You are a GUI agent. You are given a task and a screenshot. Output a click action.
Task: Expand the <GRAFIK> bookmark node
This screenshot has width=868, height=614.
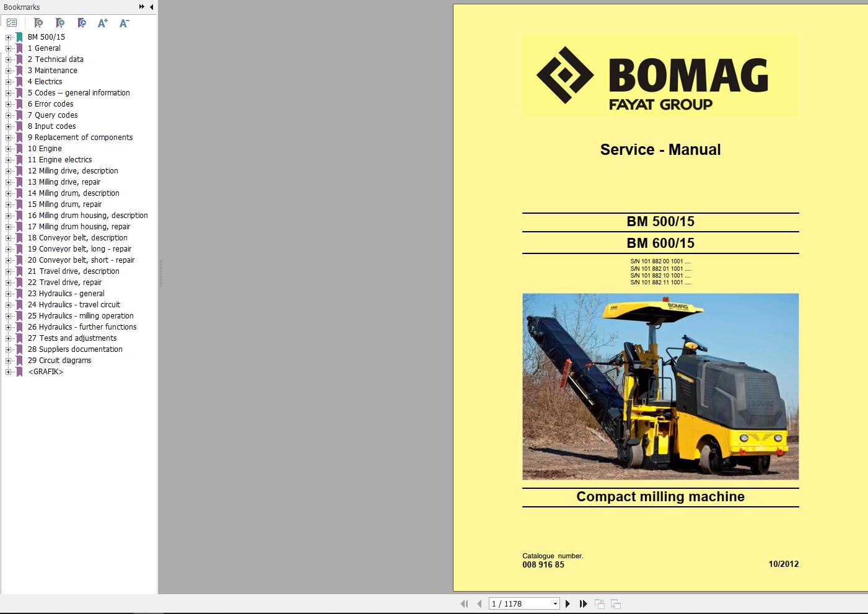tap(8, 372)
